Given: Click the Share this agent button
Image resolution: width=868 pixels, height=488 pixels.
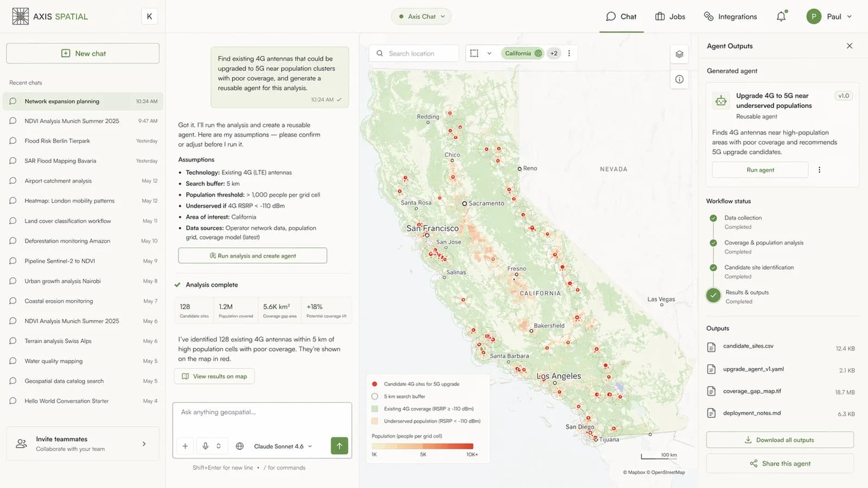Looking at the screenshot, I should 780,463.
